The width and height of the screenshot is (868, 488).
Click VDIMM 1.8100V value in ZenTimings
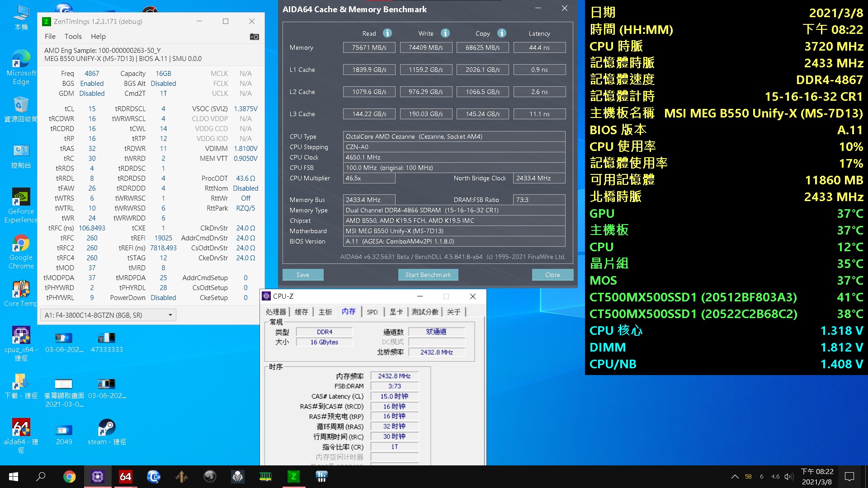(x=245, y=148)
